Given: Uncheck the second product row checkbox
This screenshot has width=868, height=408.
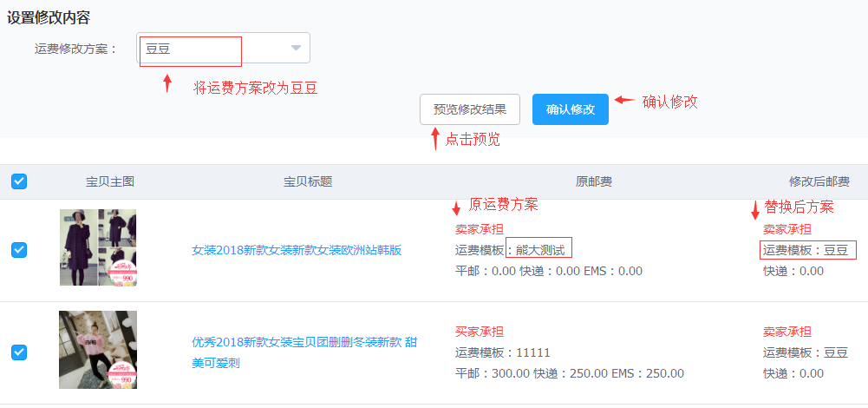Looking at the screenshot, I should [19, 352].
